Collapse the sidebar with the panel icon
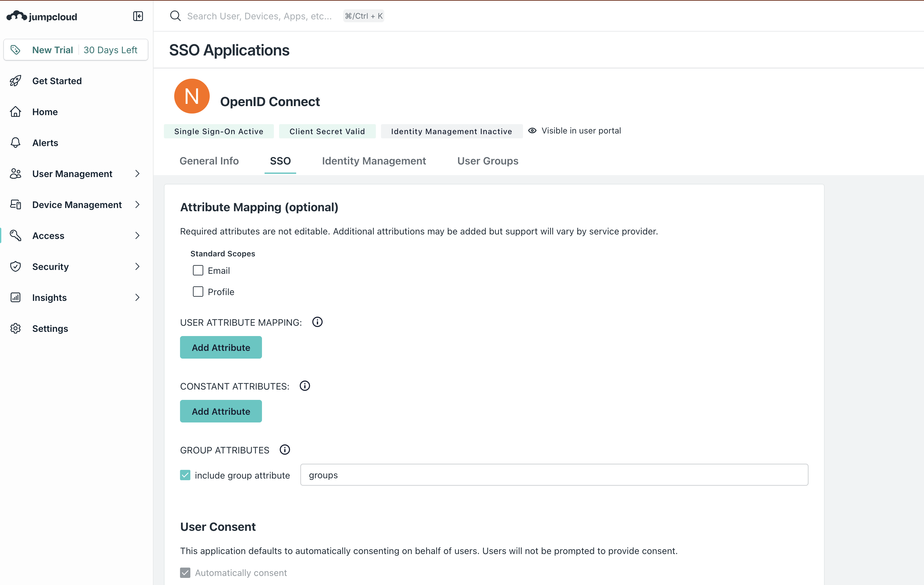Viewport: 924px width, 585px height. pyautogui.click(x=138, y=16)
